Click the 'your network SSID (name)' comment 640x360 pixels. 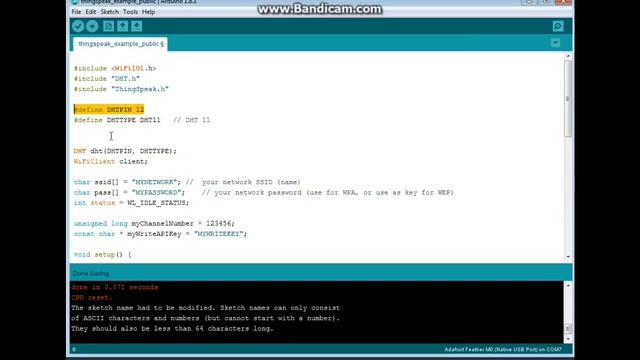[x=251, y=182]
